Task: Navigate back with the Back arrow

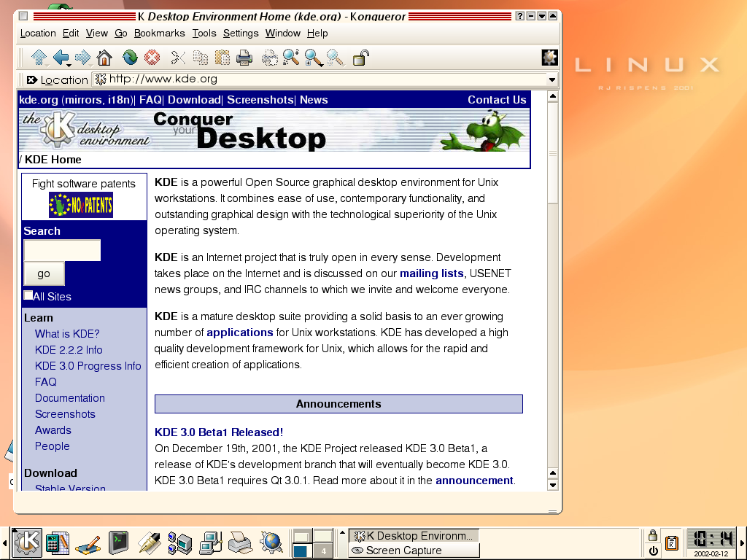Action: [x=61, y=57]
